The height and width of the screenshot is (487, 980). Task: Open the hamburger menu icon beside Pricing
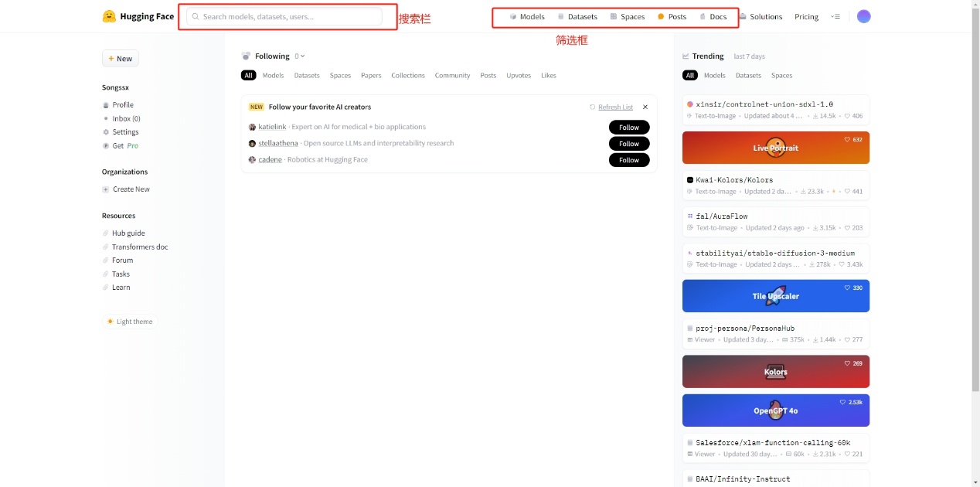835,16
